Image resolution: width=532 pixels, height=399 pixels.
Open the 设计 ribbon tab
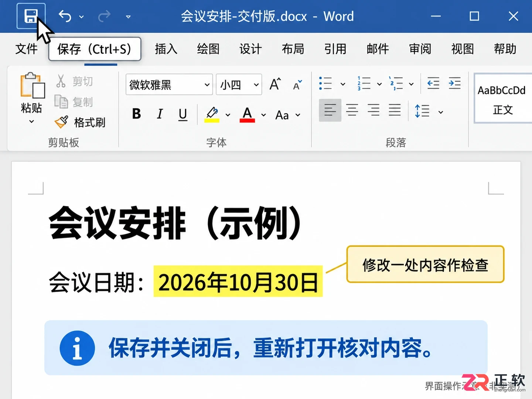point(250,49)
